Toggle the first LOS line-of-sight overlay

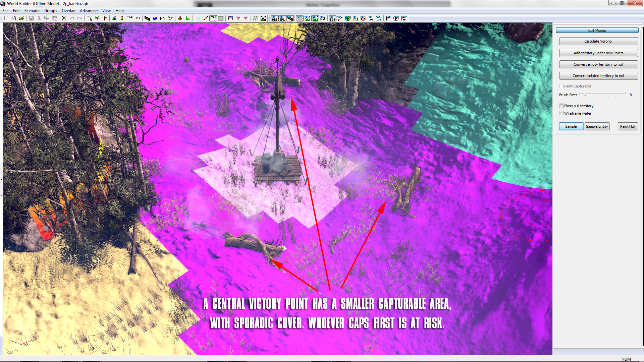click(371, 18)
